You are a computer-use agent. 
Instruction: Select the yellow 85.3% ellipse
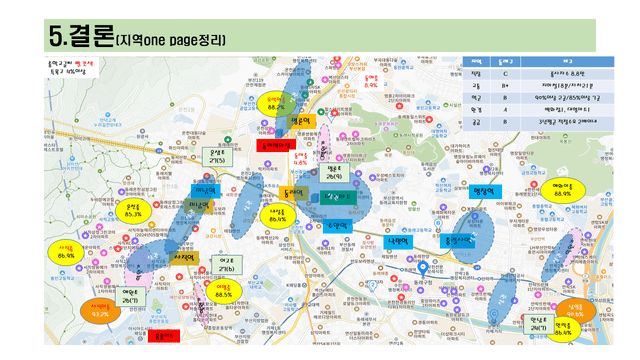(133, 211)
